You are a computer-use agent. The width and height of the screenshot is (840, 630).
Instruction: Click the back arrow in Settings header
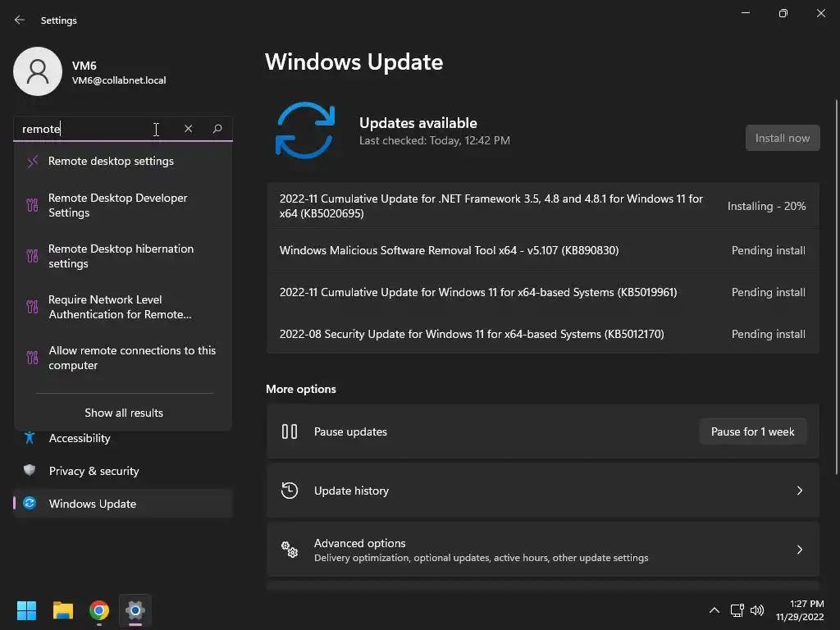(20, 20)
